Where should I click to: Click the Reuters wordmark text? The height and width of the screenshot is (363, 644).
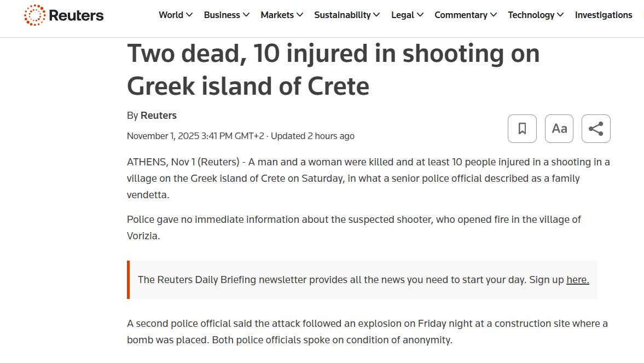(76, 15)
